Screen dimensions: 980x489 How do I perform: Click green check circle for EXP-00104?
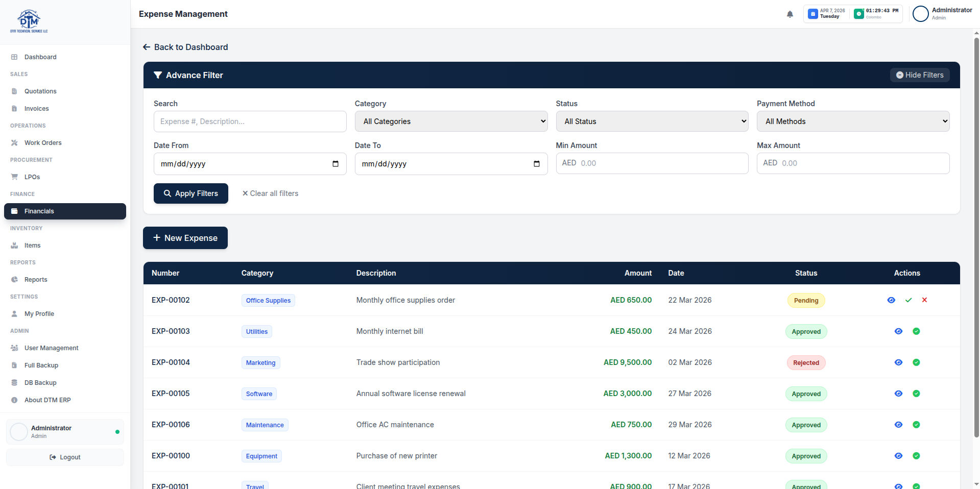pos(916,362)
